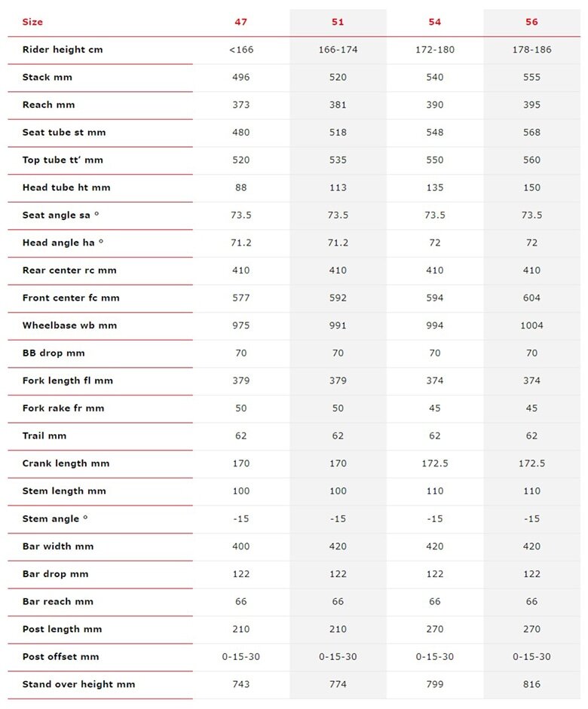Screen dimensions: 588x709
Task: Click the Wheelbase wb mm row label
Action: pyautogui.click(x=69, y=325)
